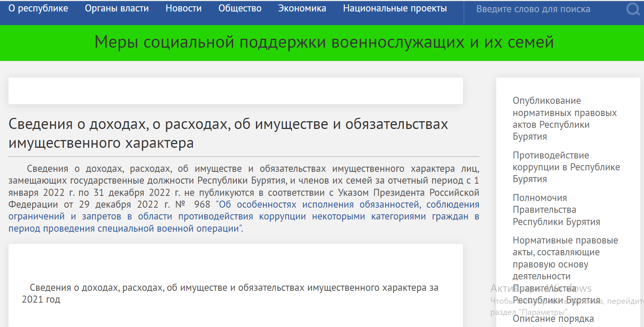644x327 pixels.
Task: Select the Описание порядка sidebar link
Action: pos(553,319)
